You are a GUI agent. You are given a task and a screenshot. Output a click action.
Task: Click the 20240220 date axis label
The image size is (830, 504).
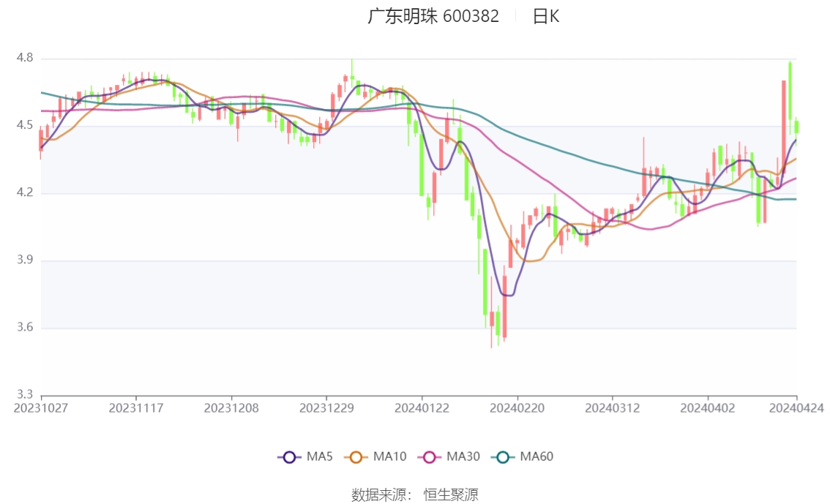pyautogui.click(x=517, y=408)
